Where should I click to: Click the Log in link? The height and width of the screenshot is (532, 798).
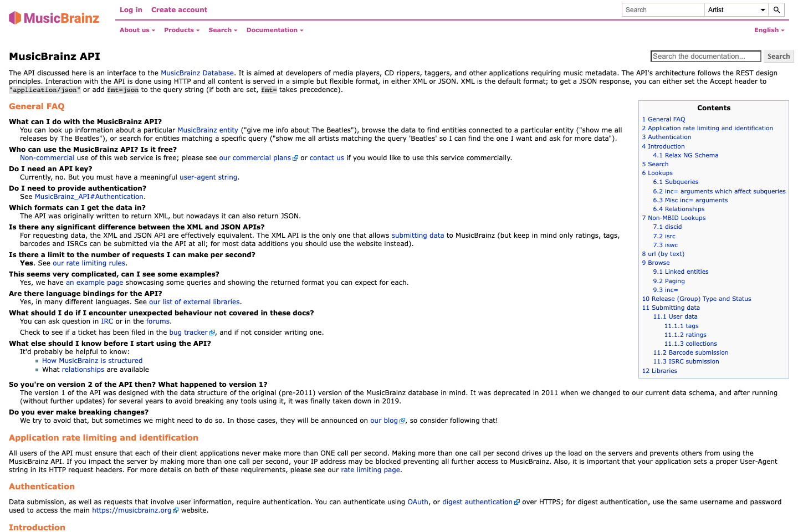coord(131,9)
